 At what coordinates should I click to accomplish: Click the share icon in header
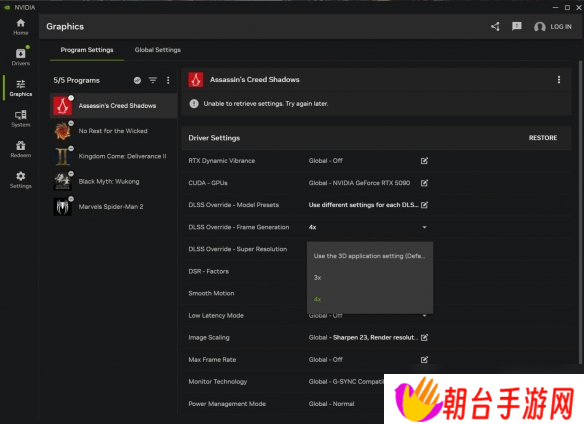[495, 26]
